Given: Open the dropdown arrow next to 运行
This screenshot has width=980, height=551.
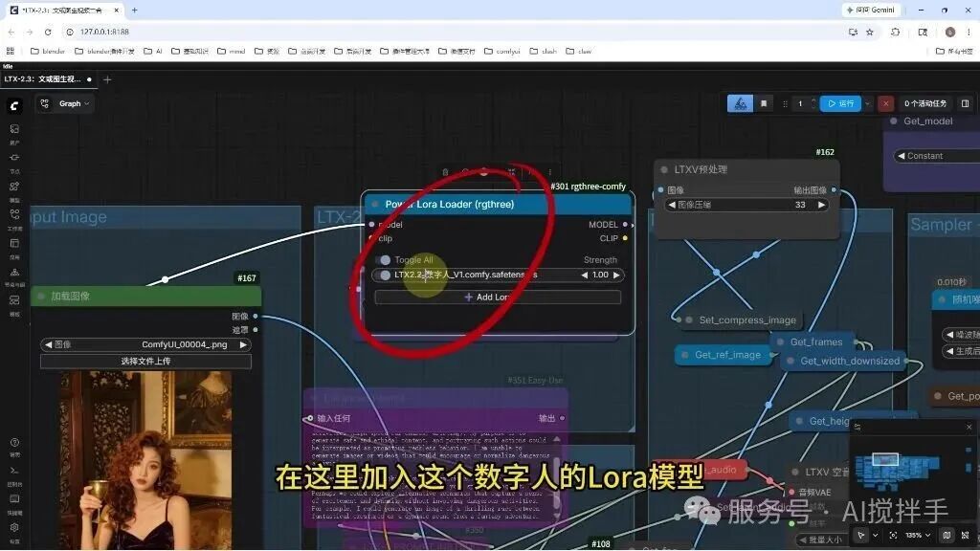Looking at the screenshot, I should (867, 103).
